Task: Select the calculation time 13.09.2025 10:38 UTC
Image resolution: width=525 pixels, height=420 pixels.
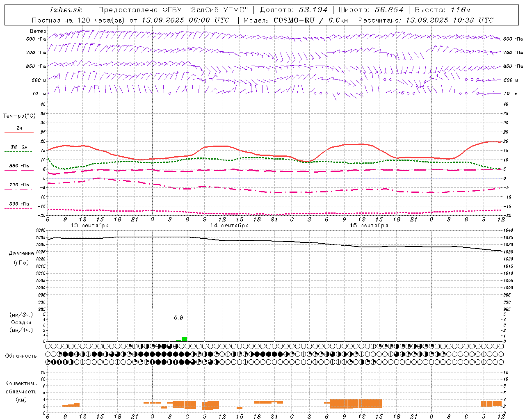Action: [x=450, y=20]
